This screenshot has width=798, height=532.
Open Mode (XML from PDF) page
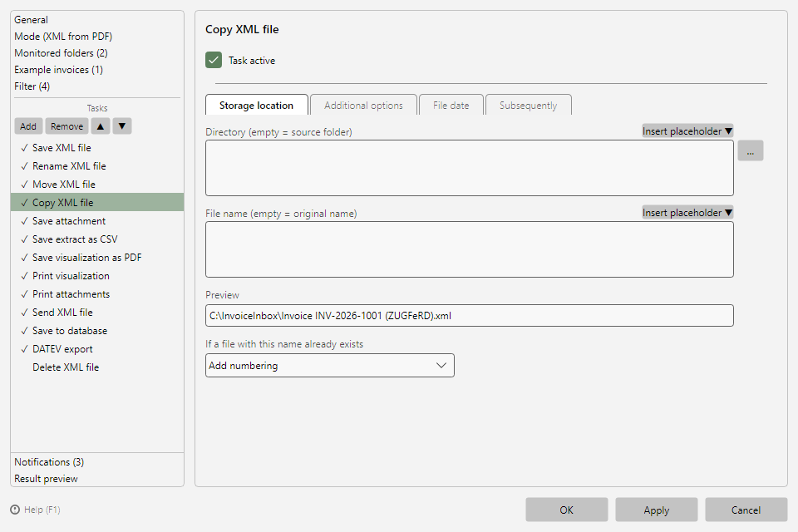[x=63, y=37]
